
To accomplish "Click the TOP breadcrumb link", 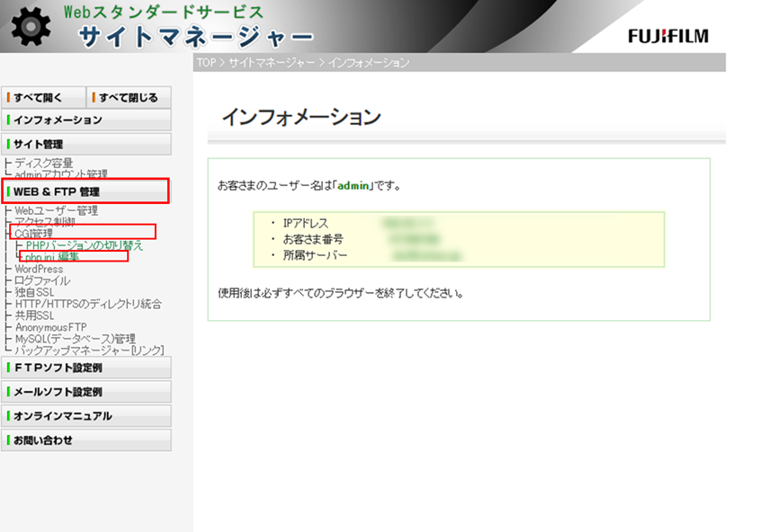I will coord(206,63).
